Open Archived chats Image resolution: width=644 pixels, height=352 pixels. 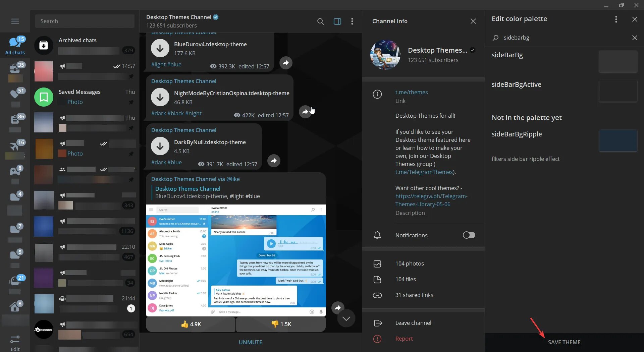[x=85, y=45]
